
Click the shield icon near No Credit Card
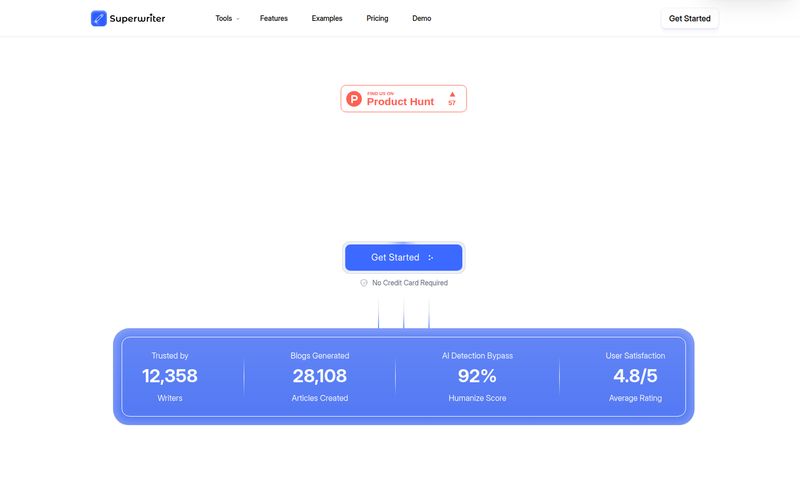pyautogui.click(x=364, y=283)
